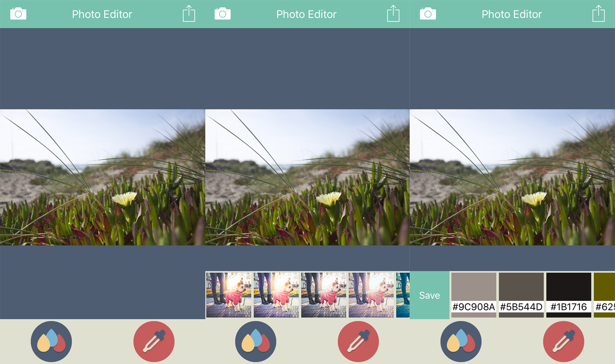Select the #5B544D color swatch

(x=521, y=295)
